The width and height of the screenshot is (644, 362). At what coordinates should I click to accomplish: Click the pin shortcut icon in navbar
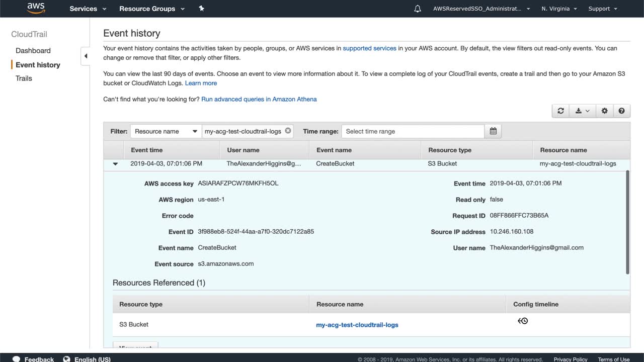point(201,9)
